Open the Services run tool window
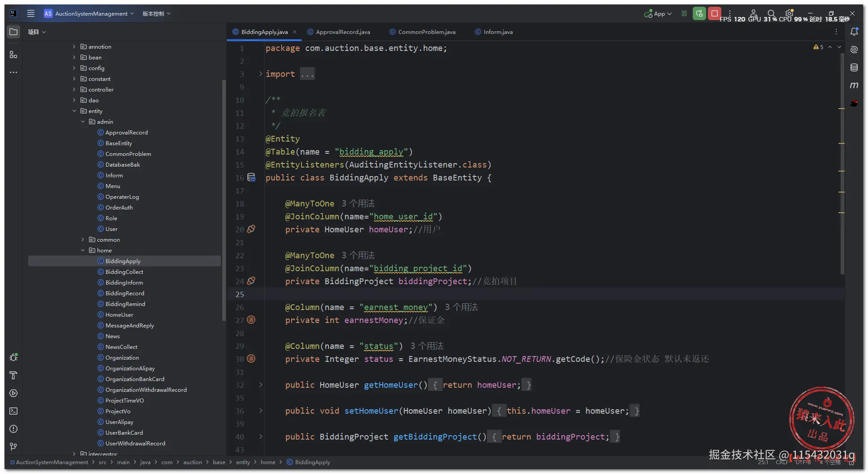The width and height of the screenshot is (868, 474). click(x=13, y=393)
